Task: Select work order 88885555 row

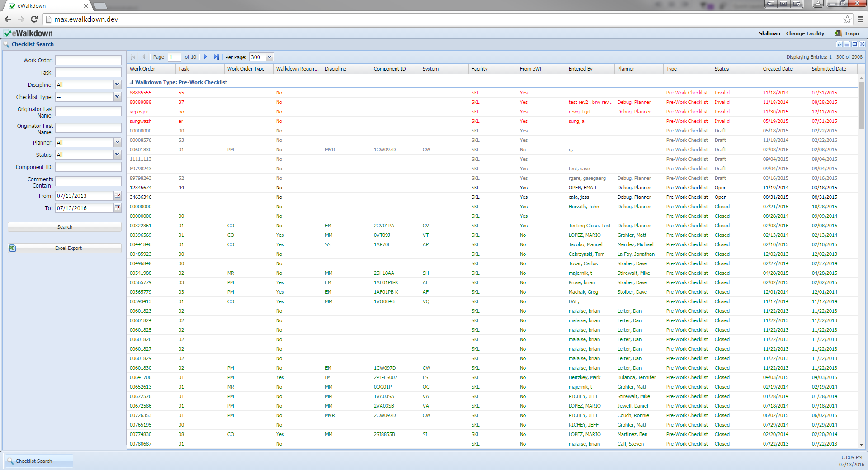Action: point(492,93)
